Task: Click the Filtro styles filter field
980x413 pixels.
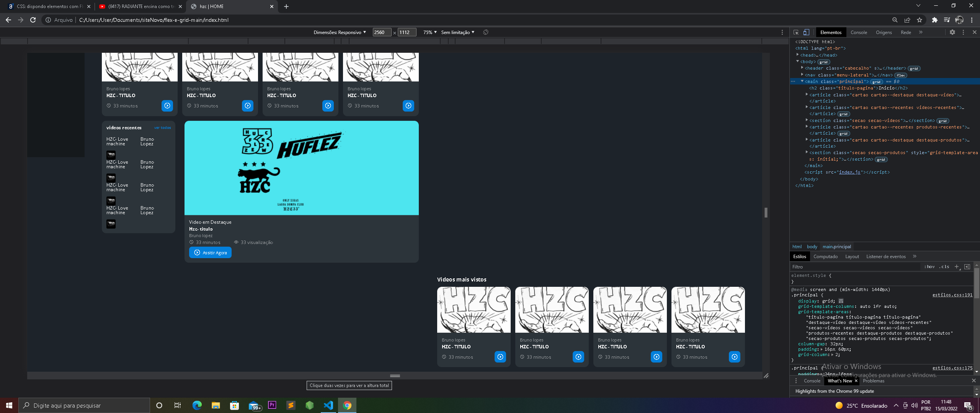Action: (855, 267)
